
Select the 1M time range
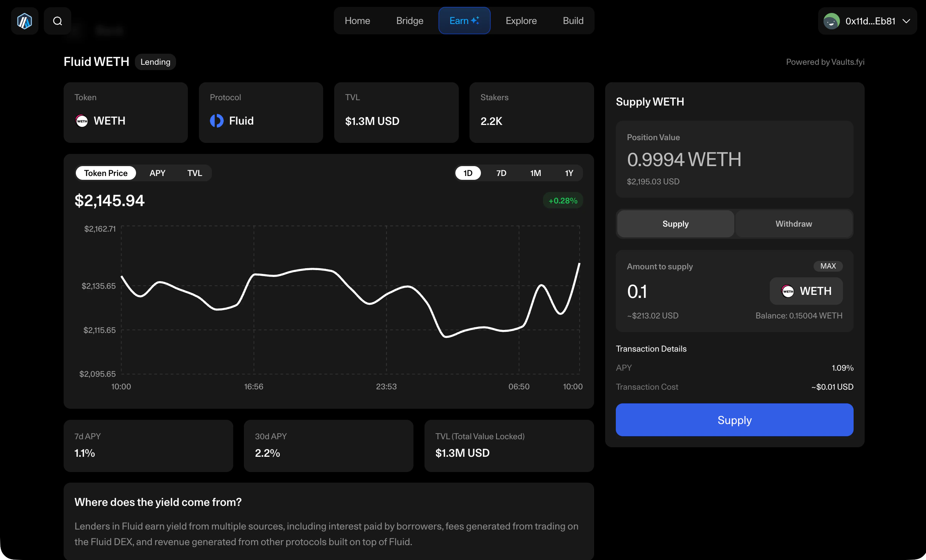tap(535, 173)
